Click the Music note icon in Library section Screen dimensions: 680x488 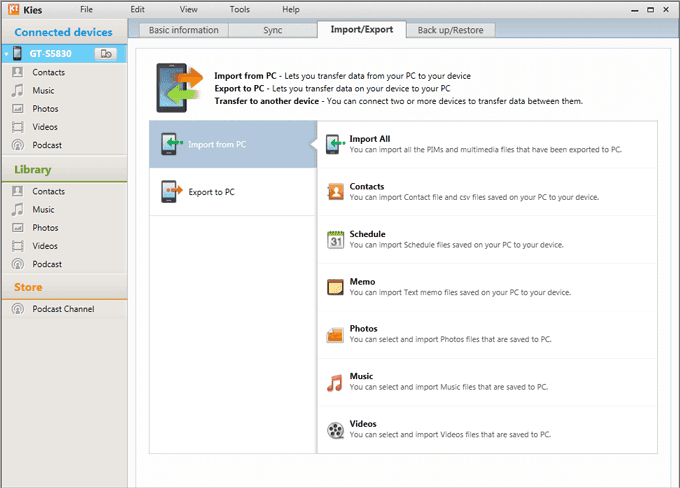tap(17, 210)
